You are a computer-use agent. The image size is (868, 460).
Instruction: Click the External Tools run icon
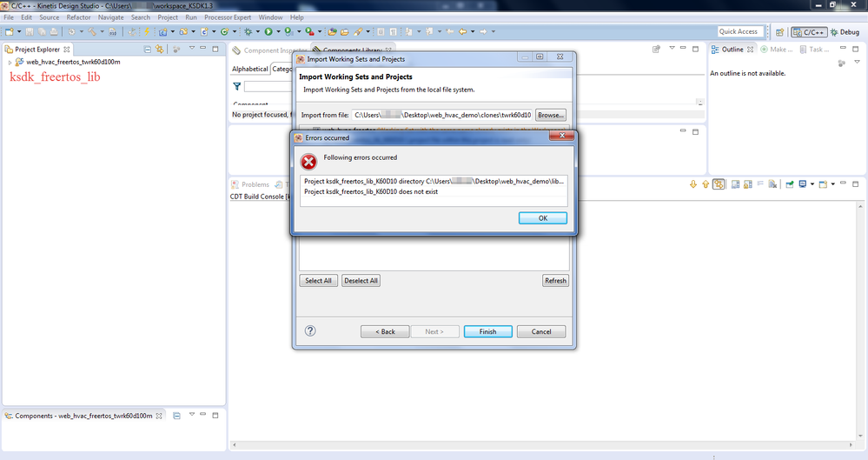click(x=309, y=32)
